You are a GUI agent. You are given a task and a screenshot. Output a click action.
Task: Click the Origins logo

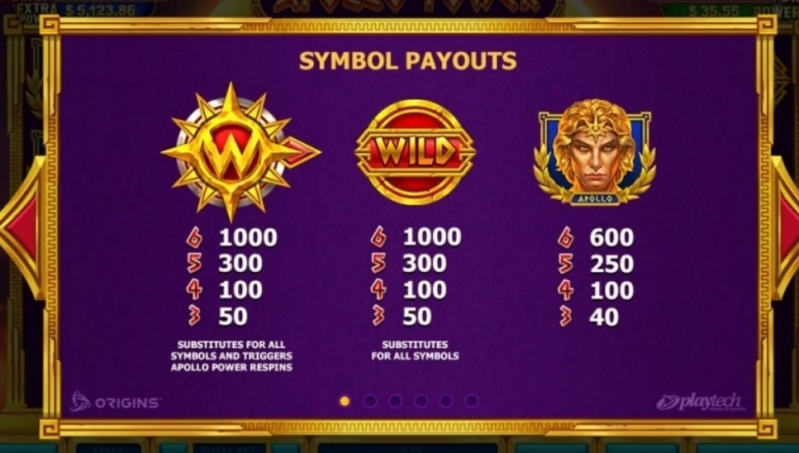tap(115, 402)
